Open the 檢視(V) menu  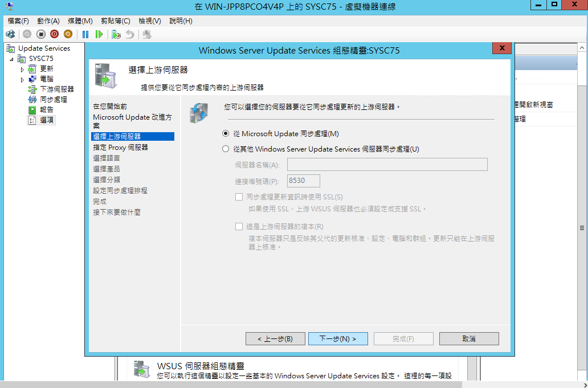(150, 21)
